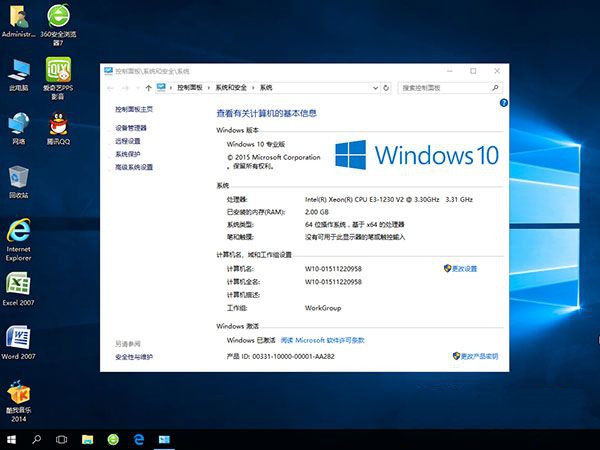
Task: Click the 更改产品密钥 link
Action: click(479, 356)
